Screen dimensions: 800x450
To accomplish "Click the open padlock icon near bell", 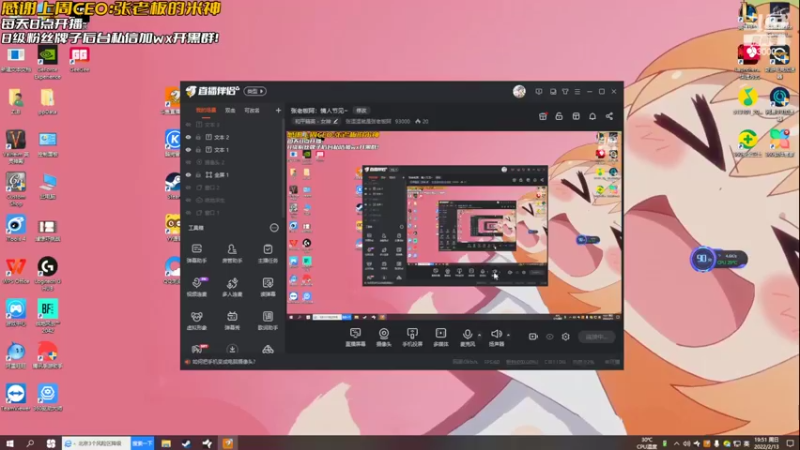I will coord(559,116).
